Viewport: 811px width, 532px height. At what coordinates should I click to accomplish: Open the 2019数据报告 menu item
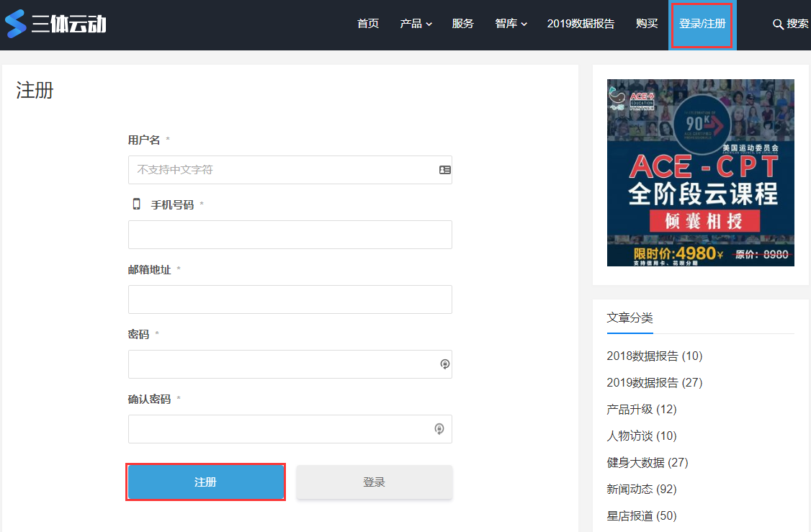tap(581, 24)
